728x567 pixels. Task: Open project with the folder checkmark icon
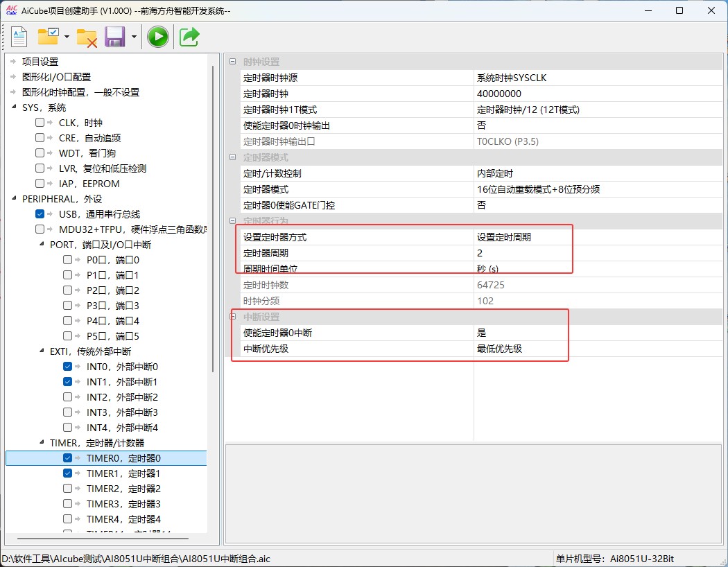[x=49, y=37]
